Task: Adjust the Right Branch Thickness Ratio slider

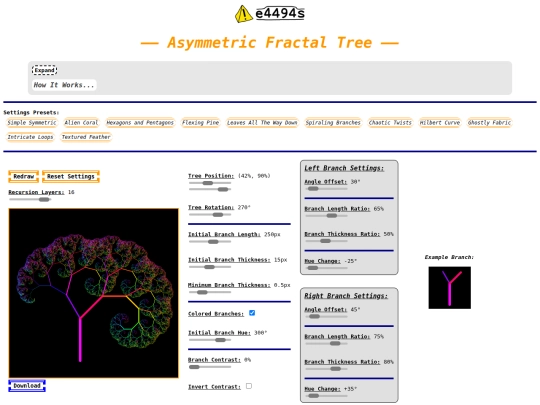Action: pyautogui.click(x=326, y=368)
